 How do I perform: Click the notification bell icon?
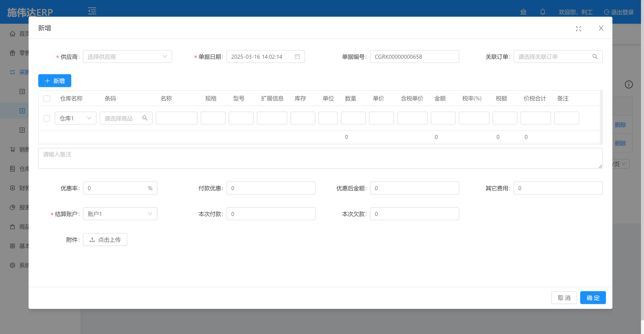tap(542, 12)
